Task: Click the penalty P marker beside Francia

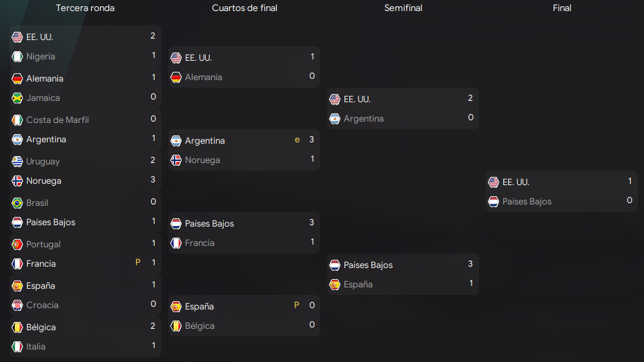Action: pos(138,263)
